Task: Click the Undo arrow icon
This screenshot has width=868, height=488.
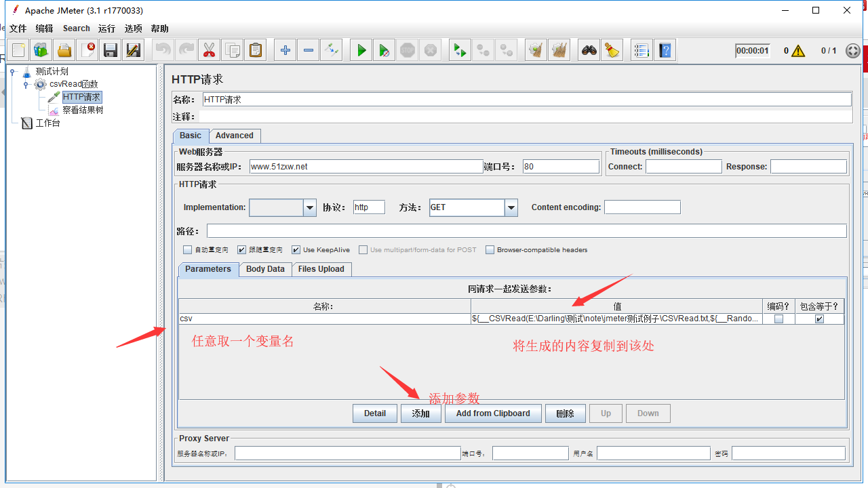Action: click(x=163, y=50)
